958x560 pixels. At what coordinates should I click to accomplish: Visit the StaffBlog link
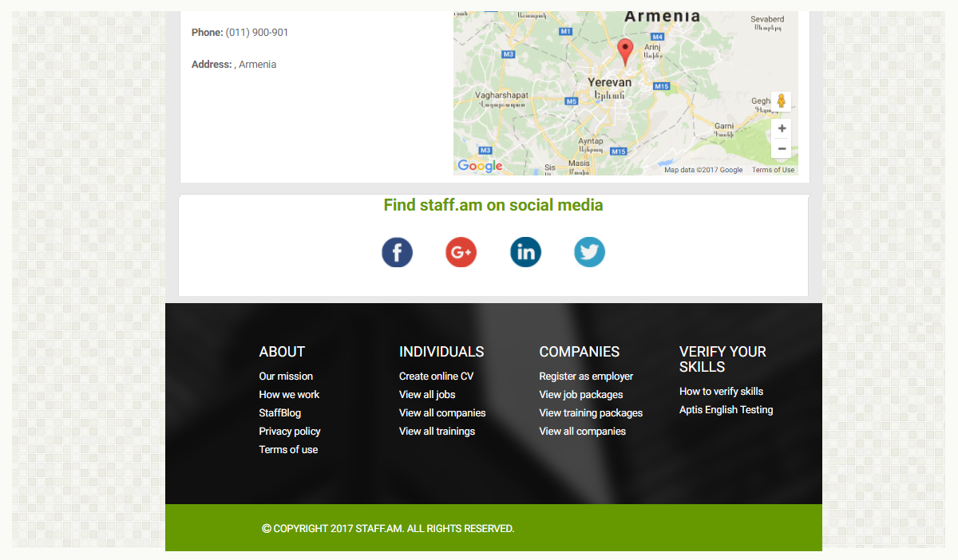[x=280, y=413]
